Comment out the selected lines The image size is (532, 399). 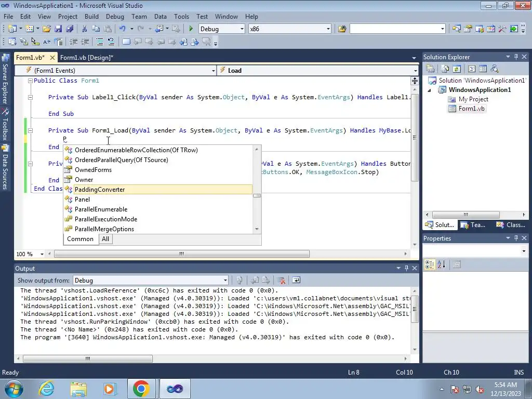[x=99, y=42]
